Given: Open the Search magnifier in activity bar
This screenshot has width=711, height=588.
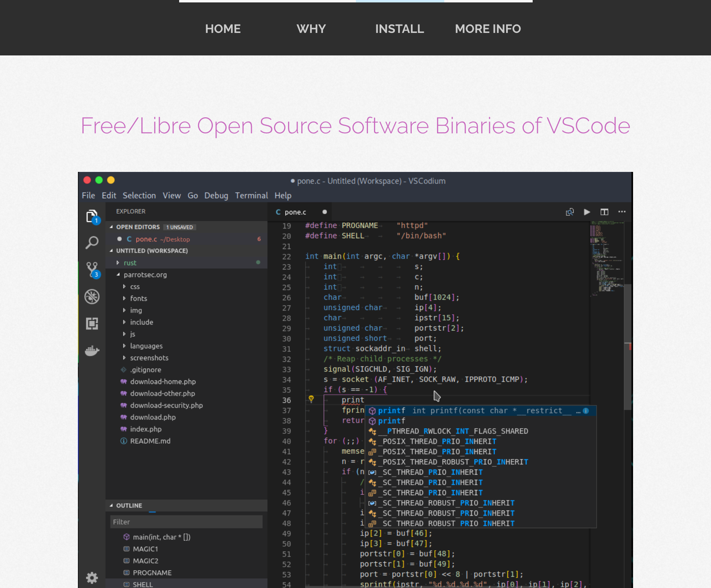Looking at the screenshot, I should point(92,243).
